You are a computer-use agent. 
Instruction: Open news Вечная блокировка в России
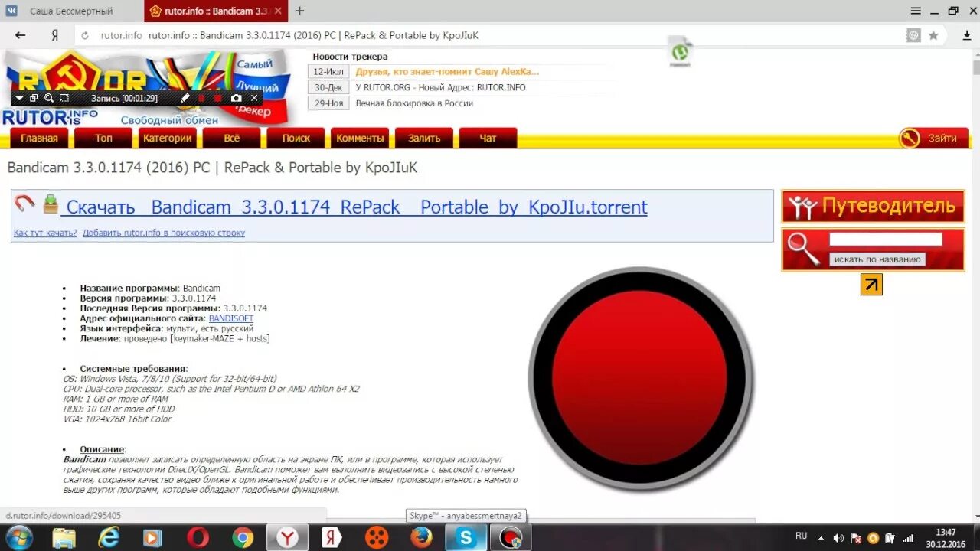pos(414,103)
